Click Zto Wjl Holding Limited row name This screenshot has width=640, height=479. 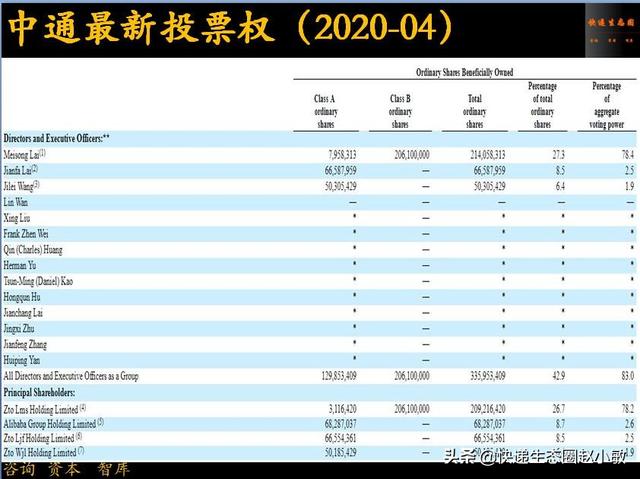pos(44,453)
